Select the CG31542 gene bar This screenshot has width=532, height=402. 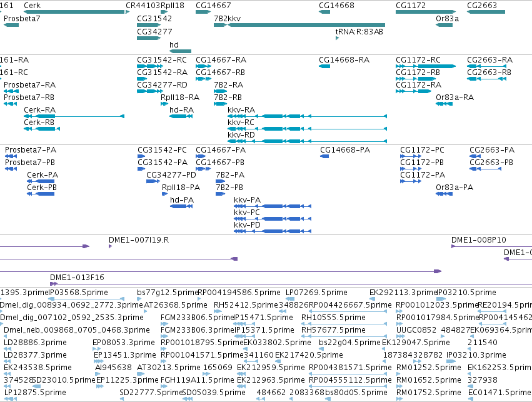pyautogui.click(x=149, y=25)
